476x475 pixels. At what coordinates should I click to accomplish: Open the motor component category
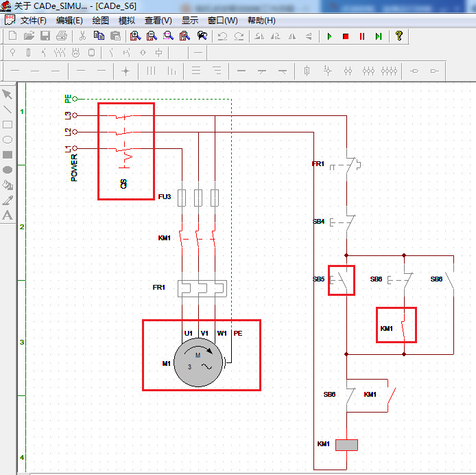point(75,53)
